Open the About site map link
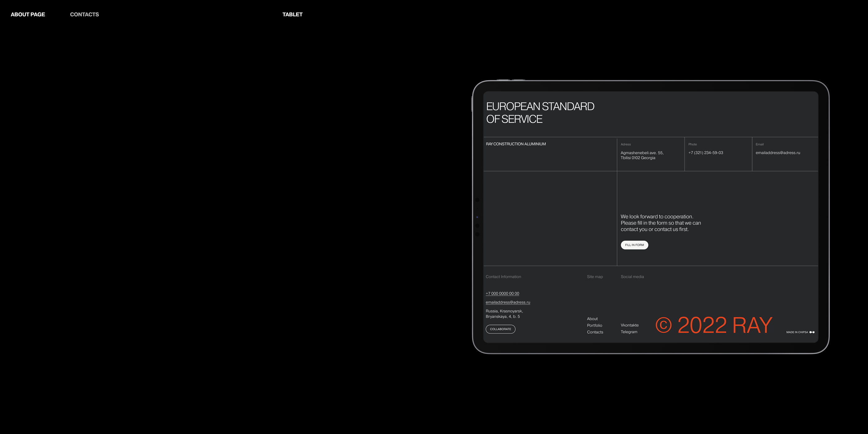This screenshot has width=868, height=434. (x=592, y=319)
